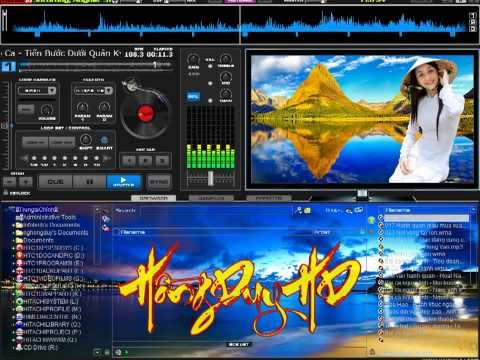
Task: Click the loop length right arrow
Action: (107, 158)
